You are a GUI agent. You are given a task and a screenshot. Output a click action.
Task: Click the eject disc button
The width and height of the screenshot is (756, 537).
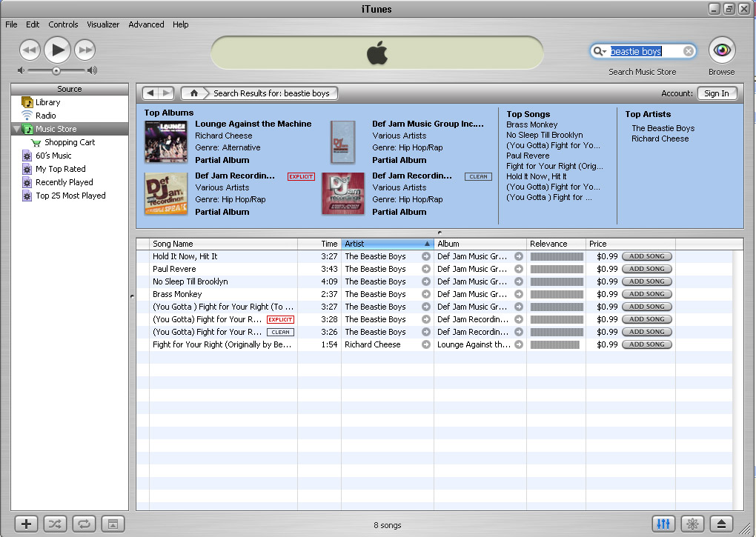pos(721,524)
